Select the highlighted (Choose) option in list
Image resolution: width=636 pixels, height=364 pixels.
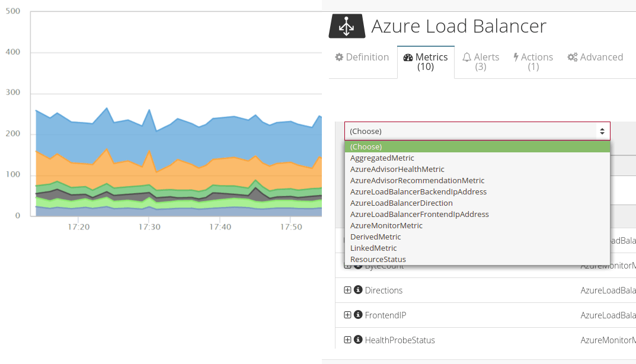[x=477, y=146]
